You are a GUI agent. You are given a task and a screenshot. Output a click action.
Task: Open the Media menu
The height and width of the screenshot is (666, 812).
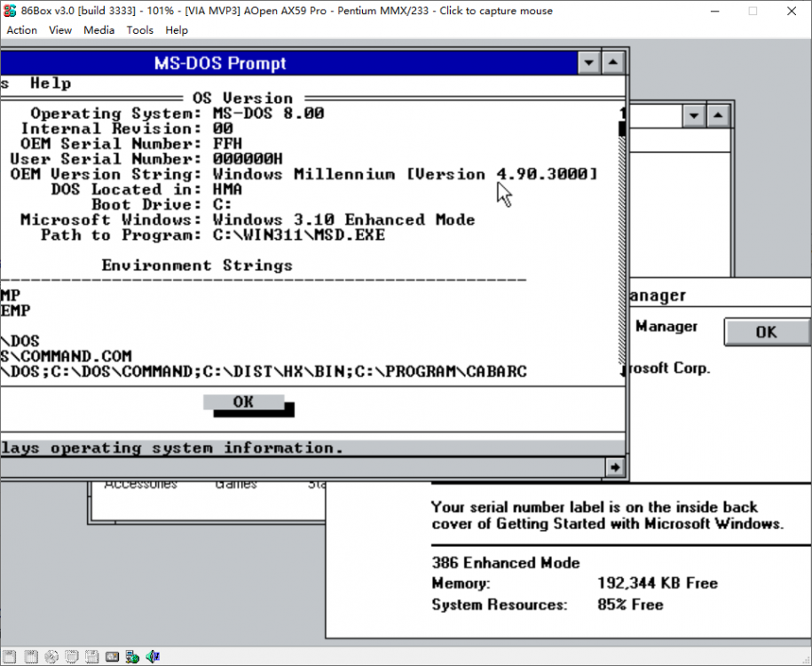(x=99, y=29)
